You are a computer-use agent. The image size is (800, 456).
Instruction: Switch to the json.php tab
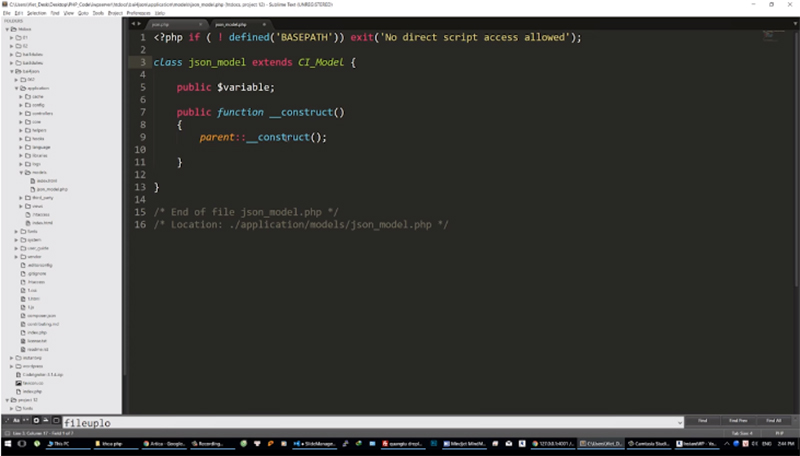coord(160,23)
